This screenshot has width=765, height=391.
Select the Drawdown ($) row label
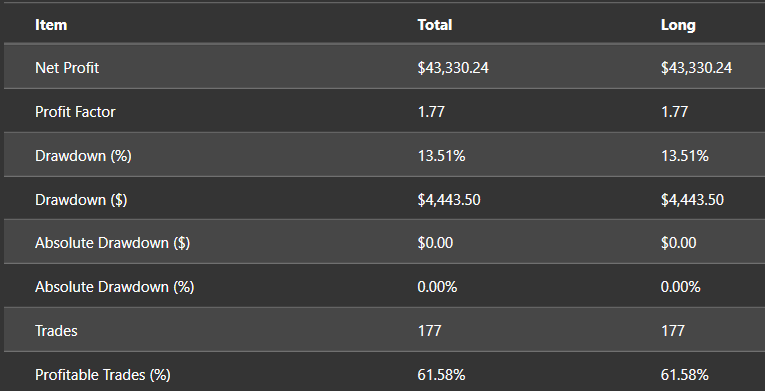coord(81,200)
